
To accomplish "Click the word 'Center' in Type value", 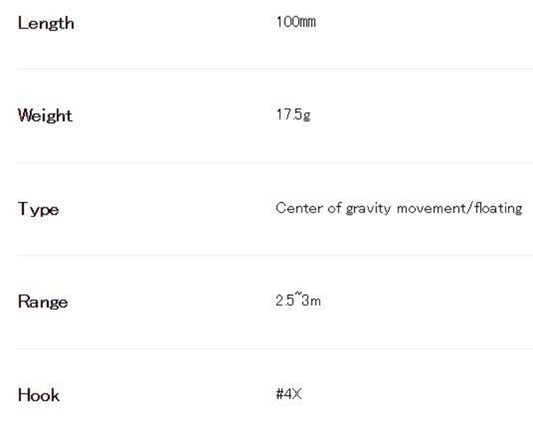I will pos(299,208).
